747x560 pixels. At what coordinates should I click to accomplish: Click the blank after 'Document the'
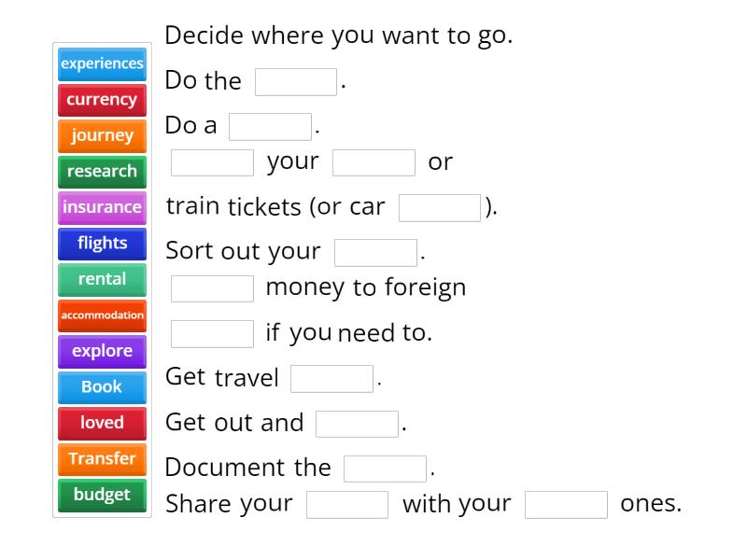click(x=384, y=468)
